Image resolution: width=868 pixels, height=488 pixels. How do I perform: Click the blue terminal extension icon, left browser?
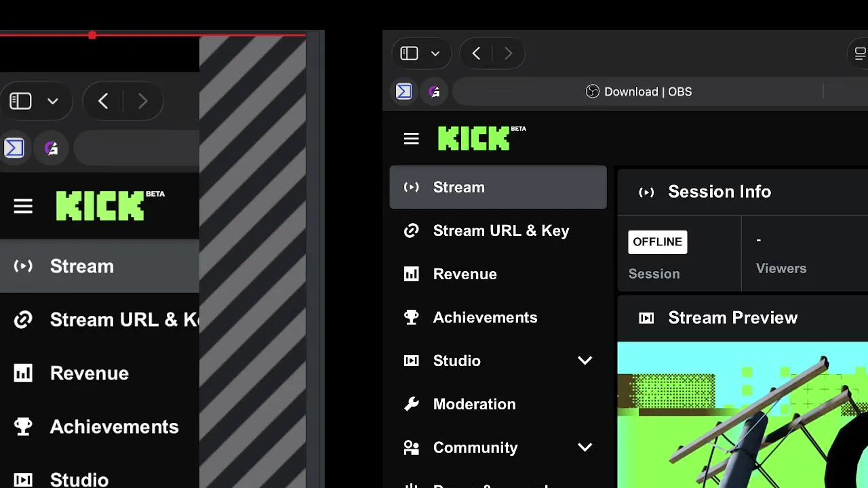pyautogui.click(x=14, y=148)
